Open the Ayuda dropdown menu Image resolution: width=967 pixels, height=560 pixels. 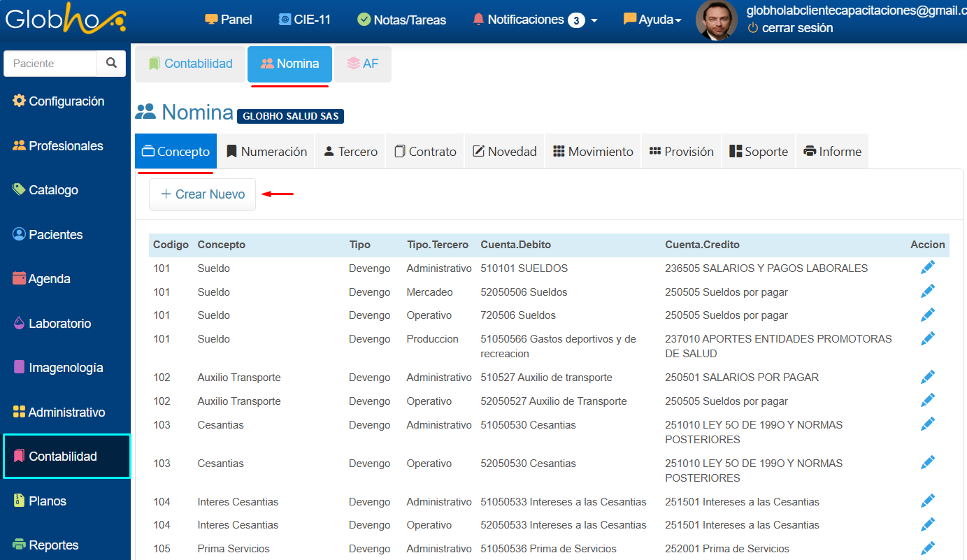coord(652,20)
